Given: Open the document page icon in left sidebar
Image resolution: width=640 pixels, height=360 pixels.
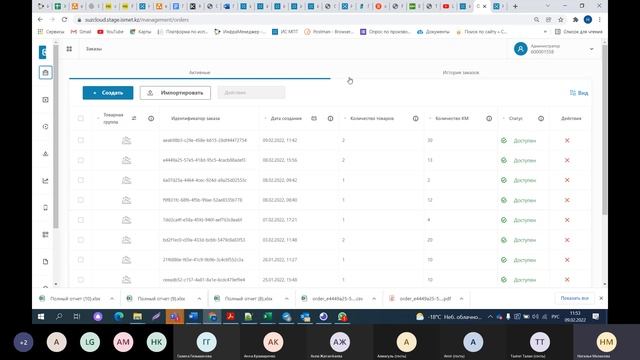Looking at the screenshot, I should coord(45,262).
